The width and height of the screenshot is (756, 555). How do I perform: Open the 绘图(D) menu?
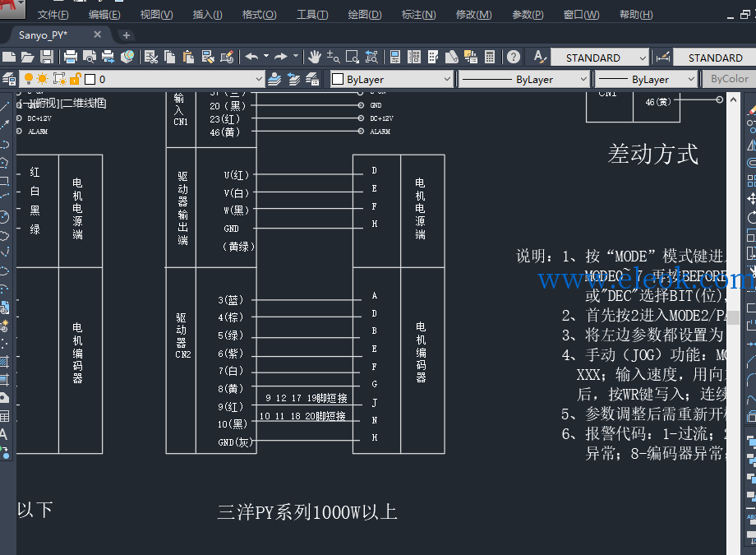pyautogui.click(x=365, y=15)
